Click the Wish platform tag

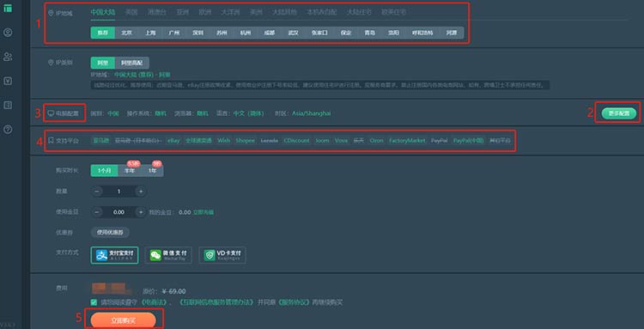pyautogui.click(x=224, y=141)
